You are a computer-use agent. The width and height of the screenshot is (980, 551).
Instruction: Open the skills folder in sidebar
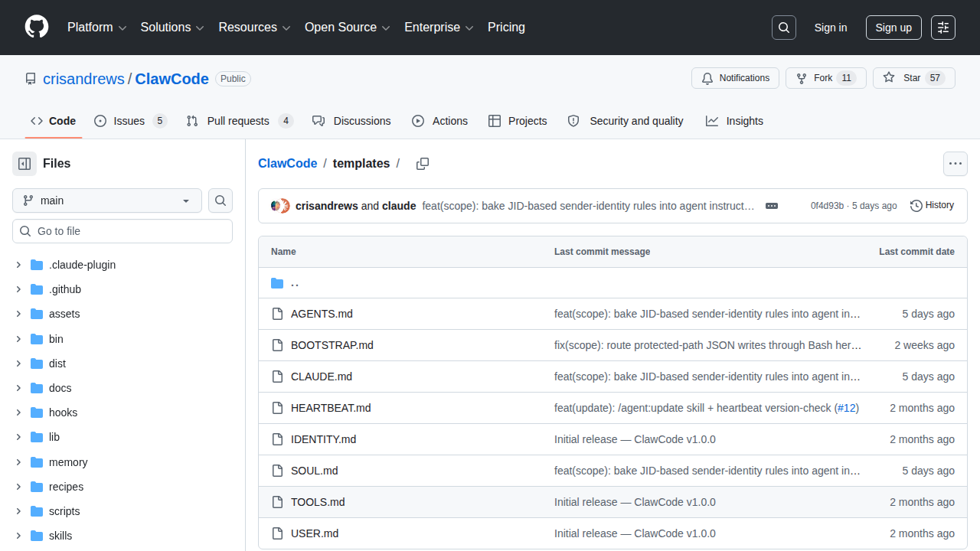[60, 536]
